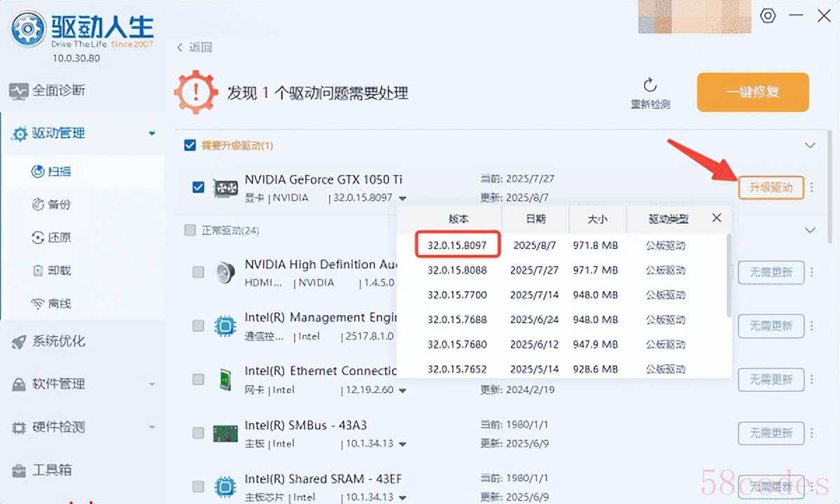Click the more options dots beside 升级驱动

coord(812,188)
